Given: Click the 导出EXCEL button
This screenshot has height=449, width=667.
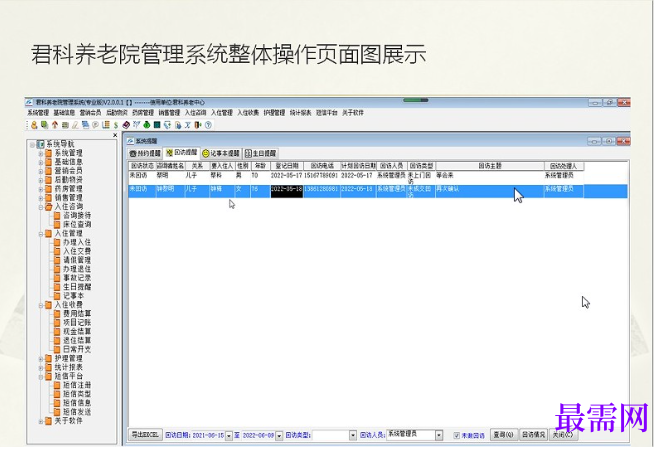Looking at the screenshot, I should [145, 435].
